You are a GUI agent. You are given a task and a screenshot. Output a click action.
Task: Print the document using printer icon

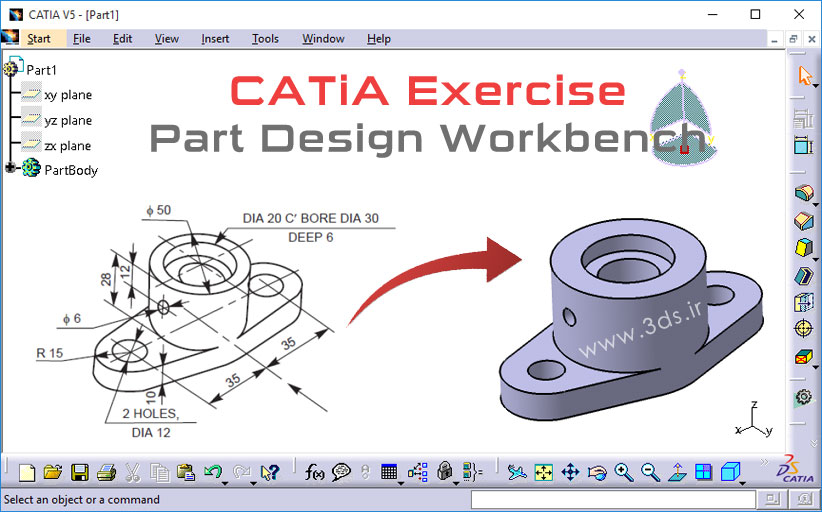(106, 473)
